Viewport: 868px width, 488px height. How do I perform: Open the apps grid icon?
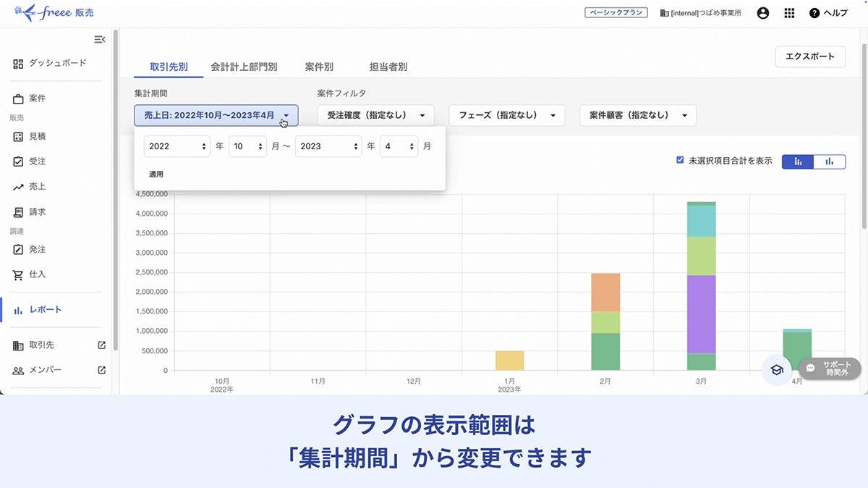(789, 13)
